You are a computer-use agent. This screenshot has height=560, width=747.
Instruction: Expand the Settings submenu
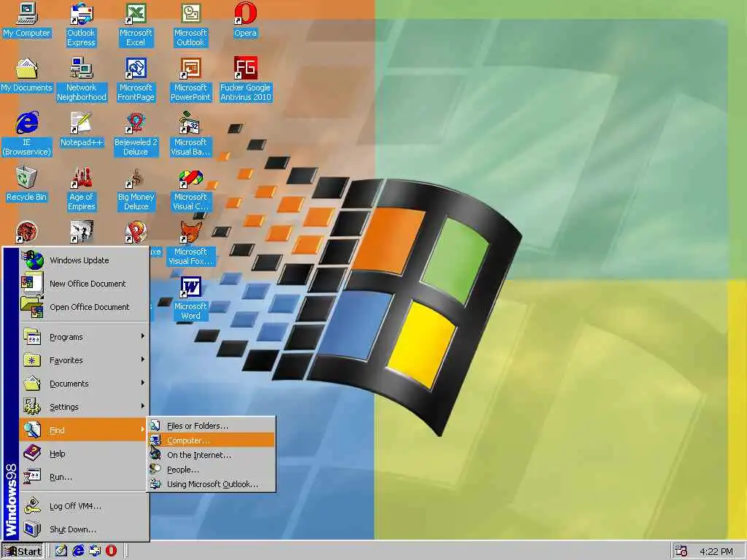pos(85,407)
